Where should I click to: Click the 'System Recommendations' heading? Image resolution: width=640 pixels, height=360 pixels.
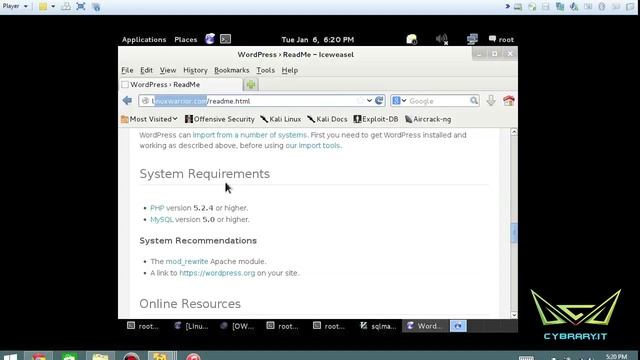point(198,241)
